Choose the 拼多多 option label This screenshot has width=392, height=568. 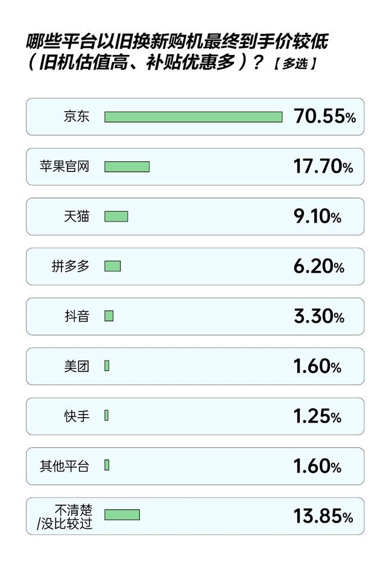71,266
